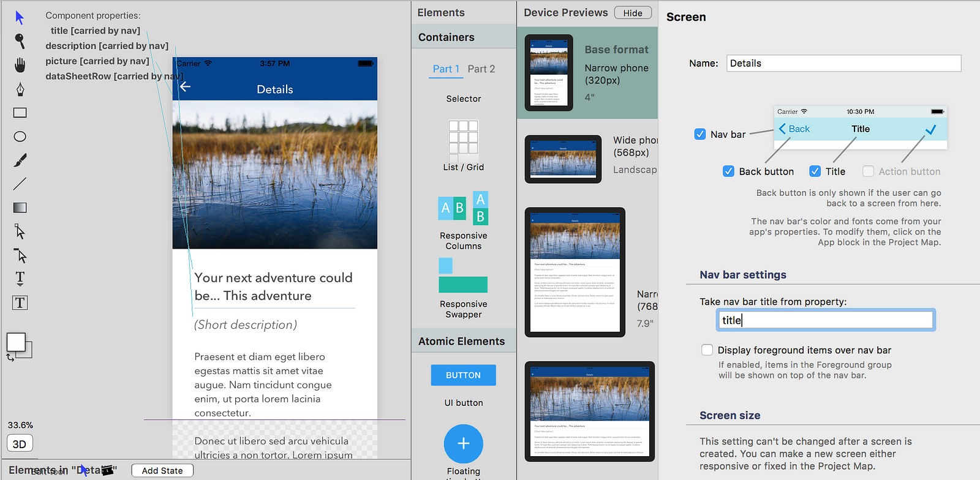This screenshot has height=480, width=980.
Task: Click the checkmark in nav bar illustration
Action: click(931, 129)
